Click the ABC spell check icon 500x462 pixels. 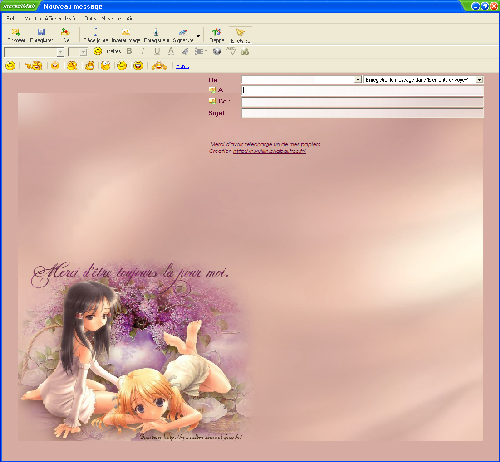pos(231,51)
